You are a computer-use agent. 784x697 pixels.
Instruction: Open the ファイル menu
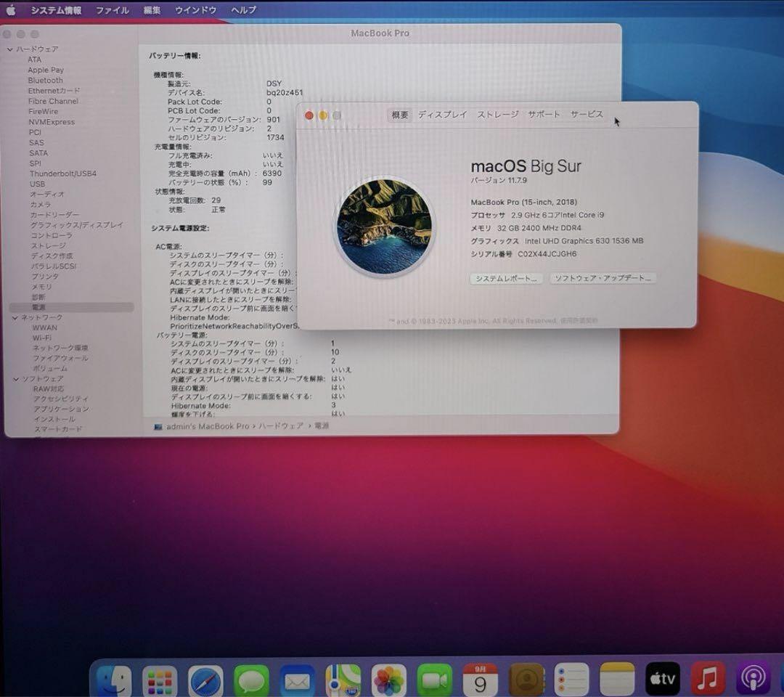(x=112, y=10)
